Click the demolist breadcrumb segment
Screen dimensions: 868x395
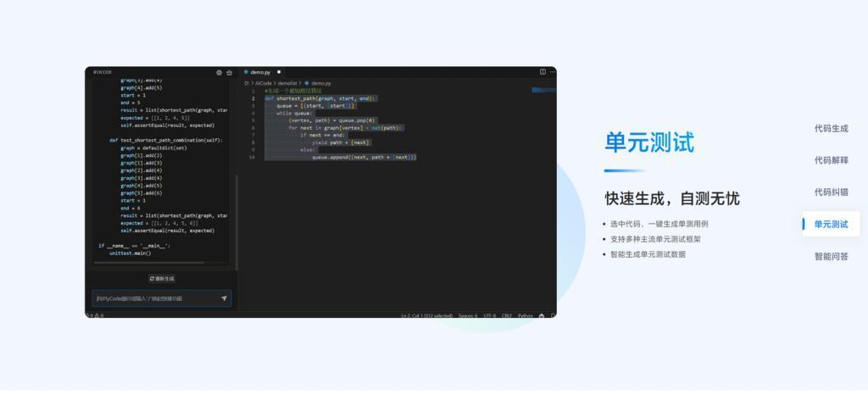287,83
